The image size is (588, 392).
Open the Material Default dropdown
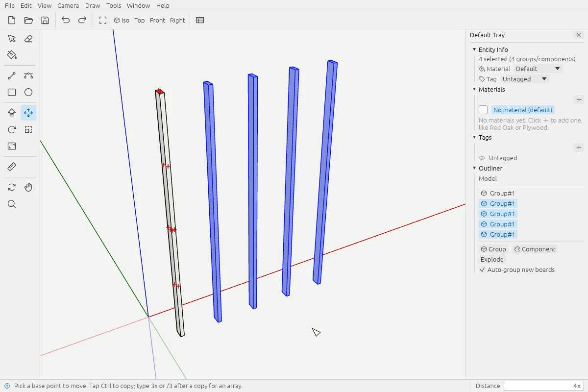click(x=538, y=69)
